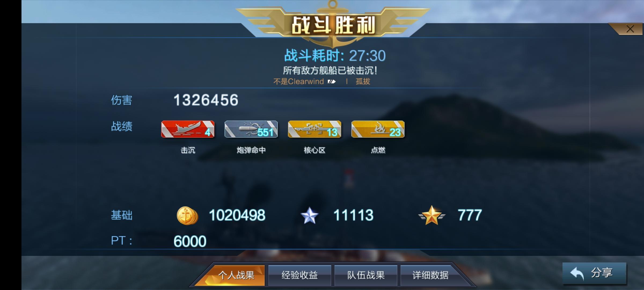The image size is (644, 290).
Task: Click the share arrow icon
Action: tap(577, 274)
